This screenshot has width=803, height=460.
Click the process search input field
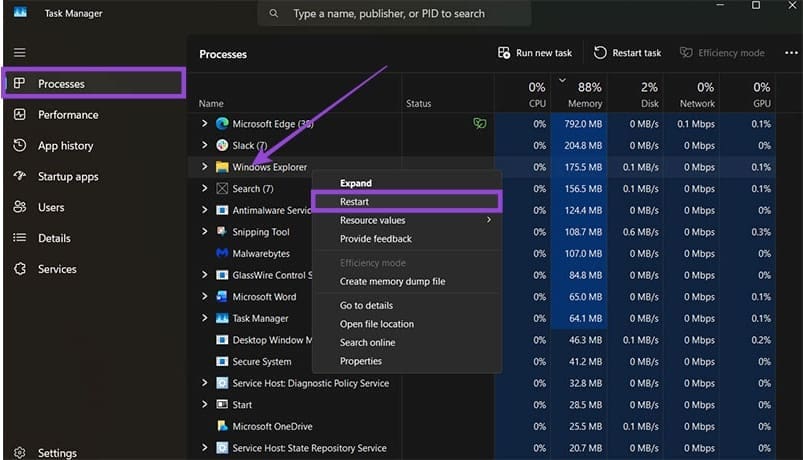[394, 13]
